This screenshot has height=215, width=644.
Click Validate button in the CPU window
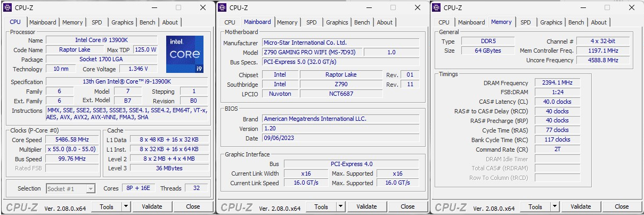click(x=152, y=206)
